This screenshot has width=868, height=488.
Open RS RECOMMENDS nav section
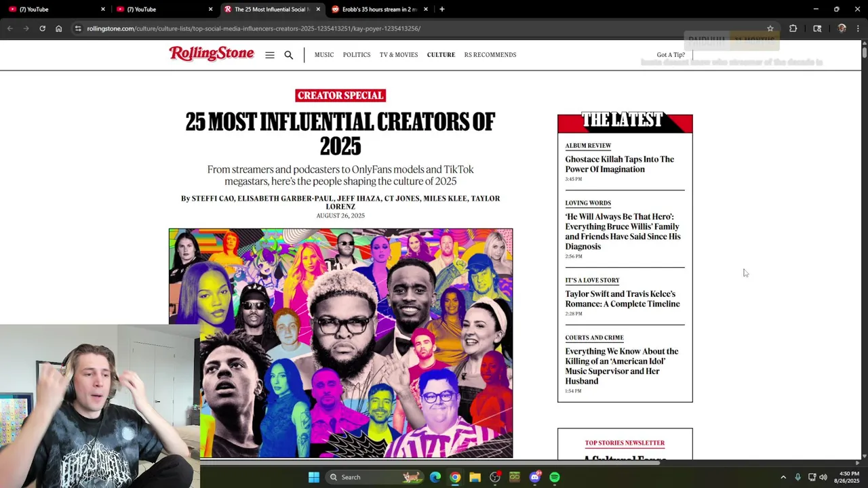point(490,55)
